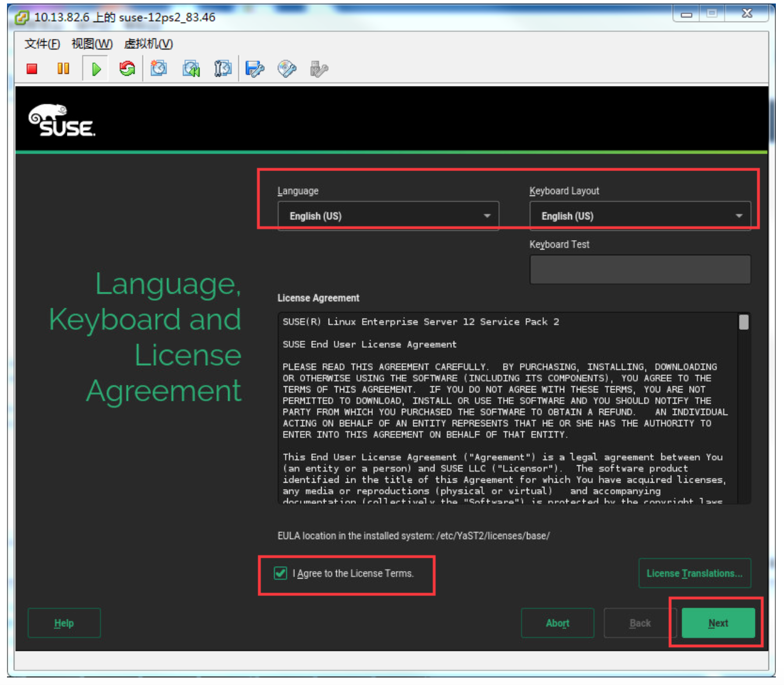Click the USB device connect icon
784x685 pixels.
click(319, 69)
